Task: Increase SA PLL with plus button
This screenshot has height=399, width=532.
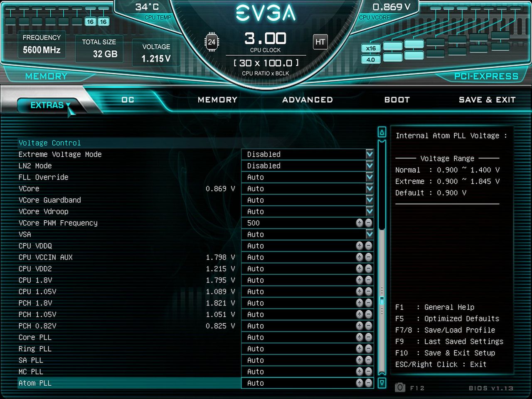Action: tap(360, 360)
